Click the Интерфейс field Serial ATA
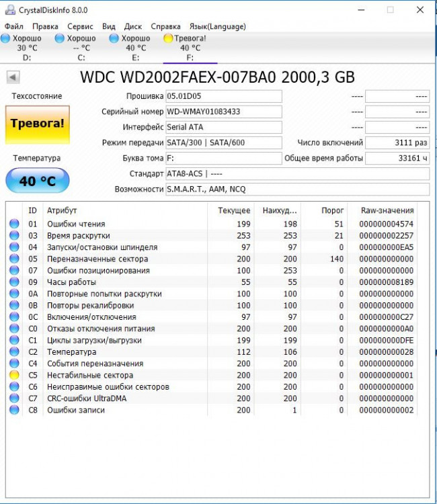Viewport: 437px width, 504px height. click(x=224, y=127)
